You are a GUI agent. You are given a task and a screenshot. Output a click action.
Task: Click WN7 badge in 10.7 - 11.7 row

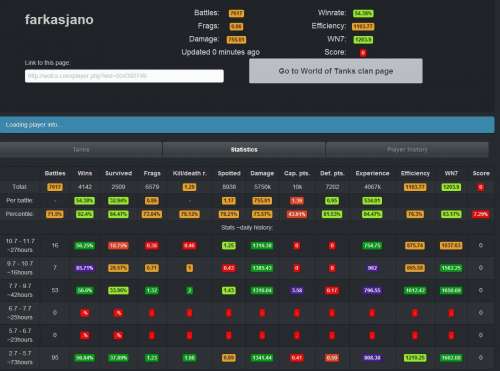click(x=451, y=246)
